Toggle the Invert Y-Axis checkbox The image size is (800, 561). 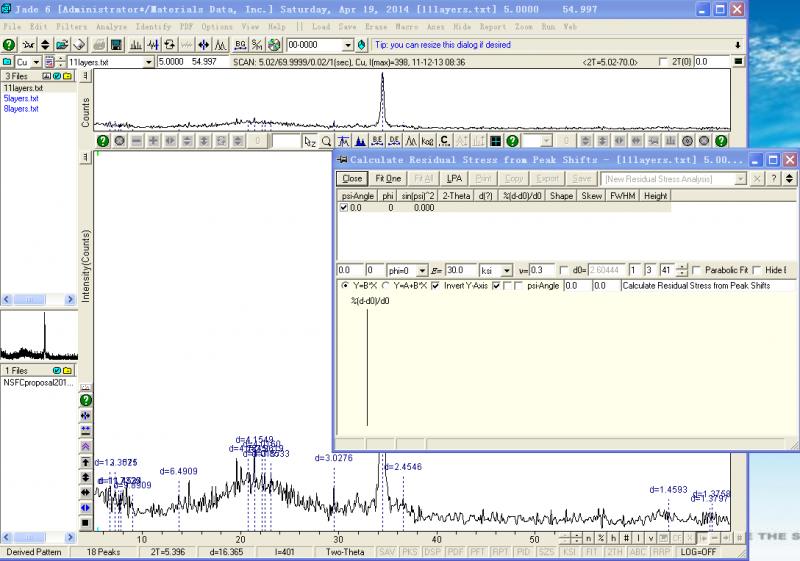coord(435,286)
